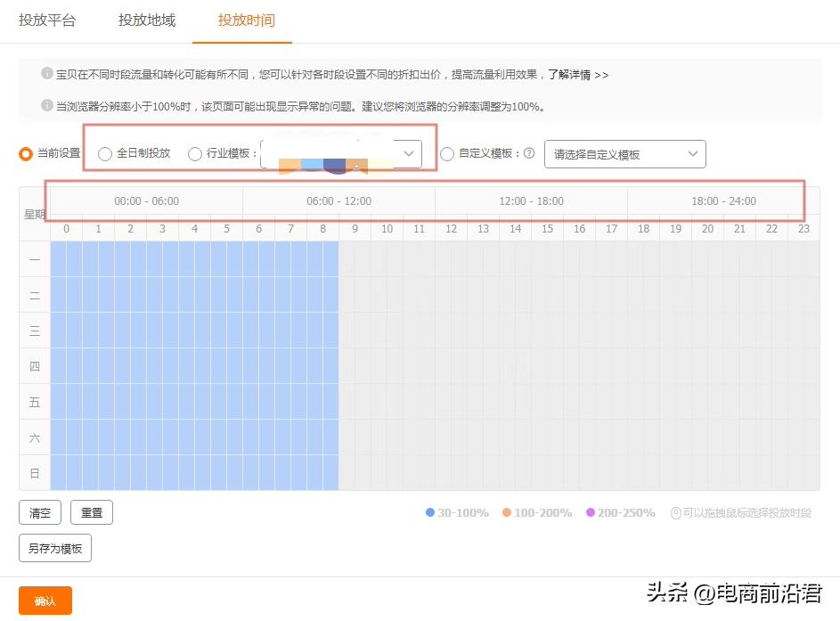Open the help question-mark beside 自定义模板
Screen dimensions: 840x621
(x=528, y=153)
